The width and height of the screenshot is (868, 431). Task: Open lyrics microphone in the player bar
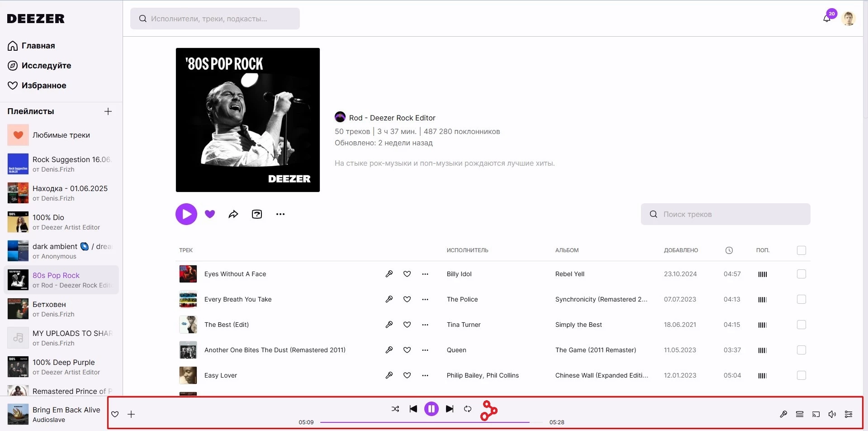tap(783, 414)
